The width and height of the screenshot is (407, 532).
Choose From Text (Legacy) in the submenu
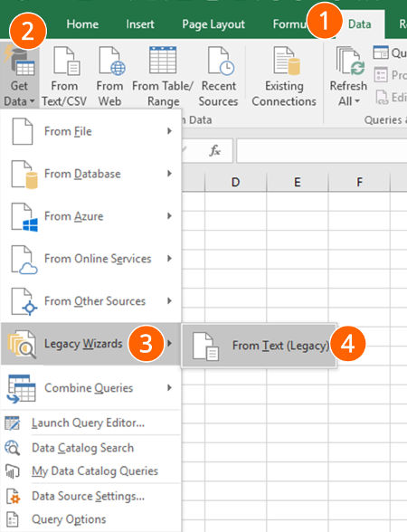pyautogui.click(x=260, y=346)
